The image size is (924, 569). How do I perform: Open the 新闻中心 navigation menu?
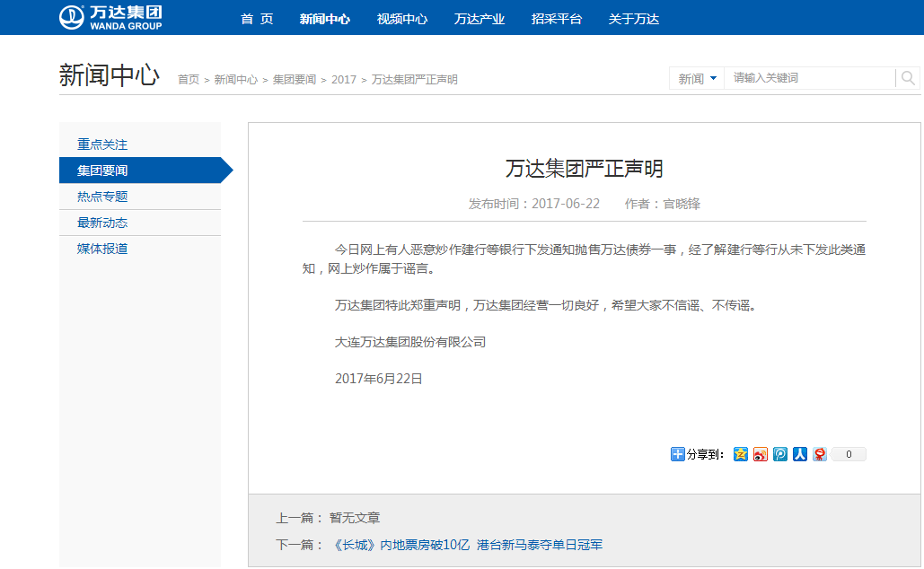point(324,19)
